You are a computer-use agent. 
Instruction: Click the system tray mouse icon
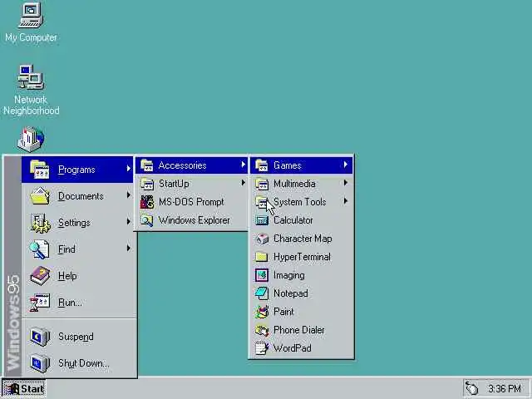(471, 388)
